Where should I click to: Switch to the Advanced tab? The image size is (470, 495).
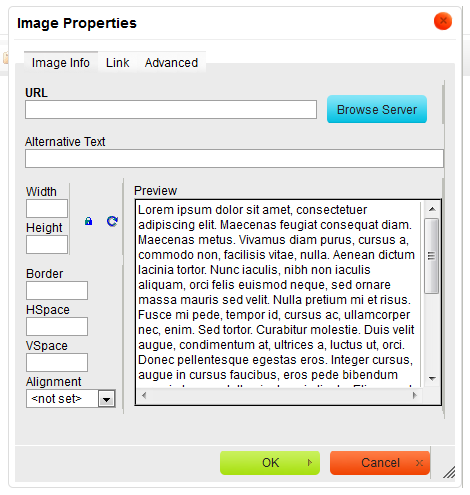click(x=171, y=62)
